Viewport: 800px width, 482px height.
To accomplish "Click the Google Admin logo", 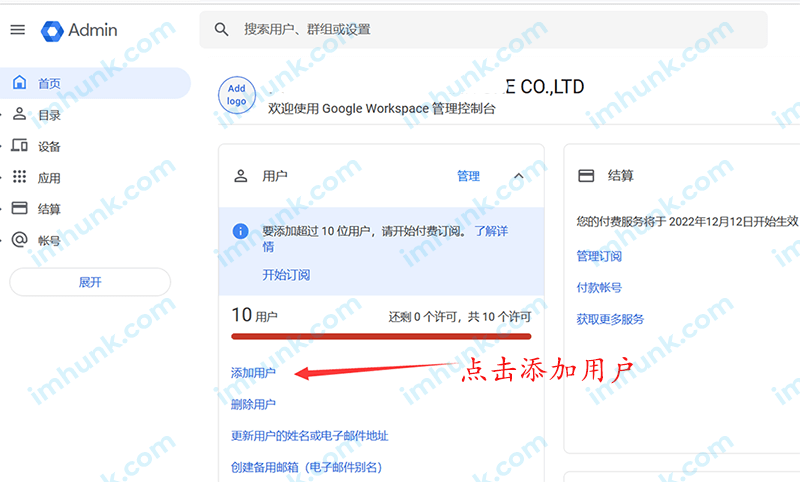I will coord(79,30).
